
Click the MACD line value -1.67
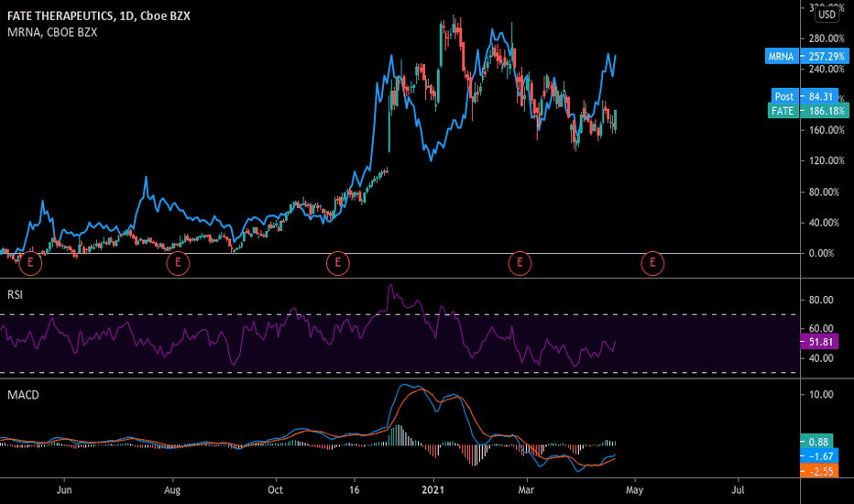pos(819,456)
